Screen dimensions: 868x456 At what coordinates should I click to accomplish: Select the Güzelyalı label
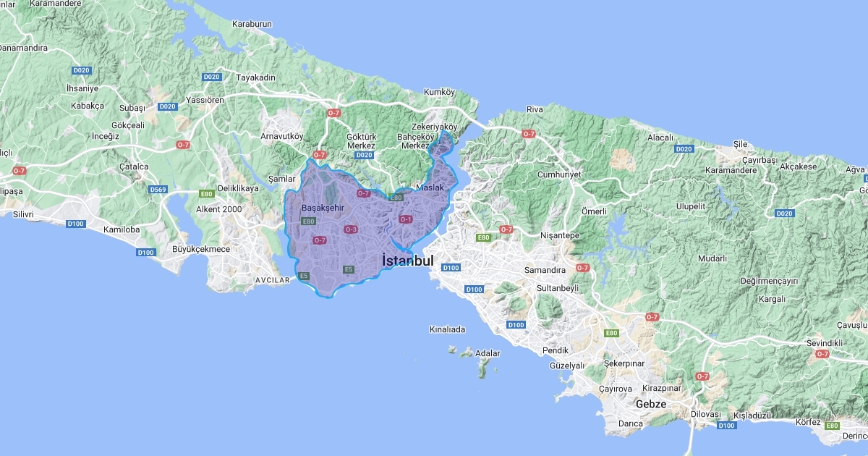[566, 366]
